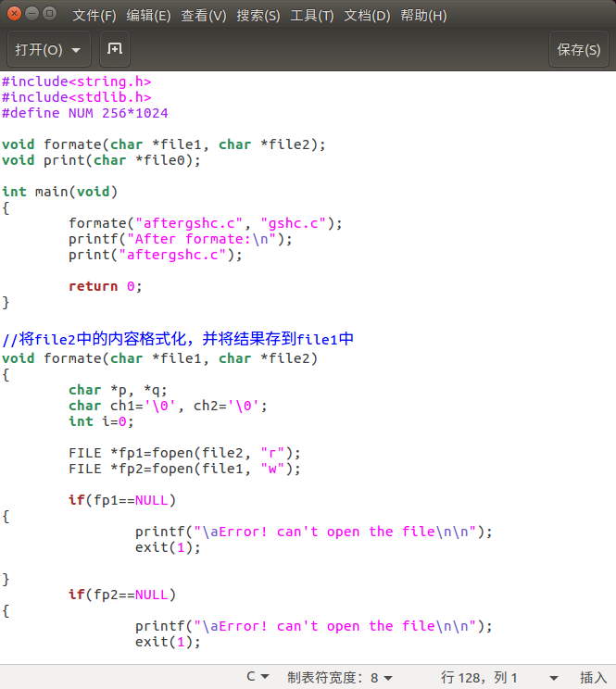
Task: Click the return 0; line
Action: coord(105,286)
